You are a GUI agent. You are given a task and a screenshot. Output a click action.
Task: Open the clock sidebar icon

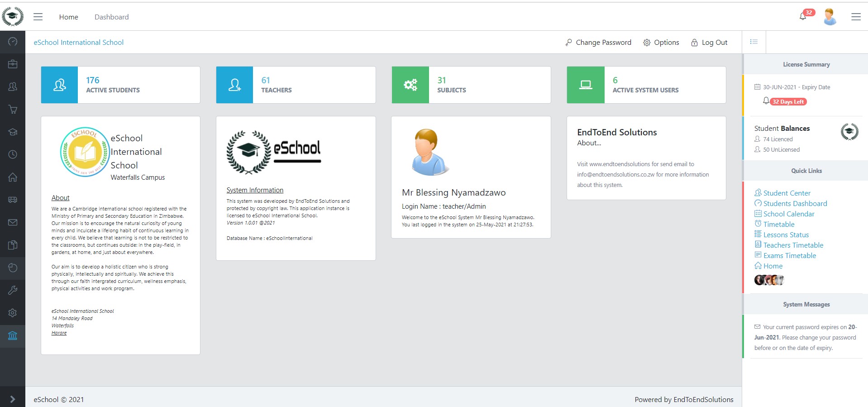pos(13,154)
